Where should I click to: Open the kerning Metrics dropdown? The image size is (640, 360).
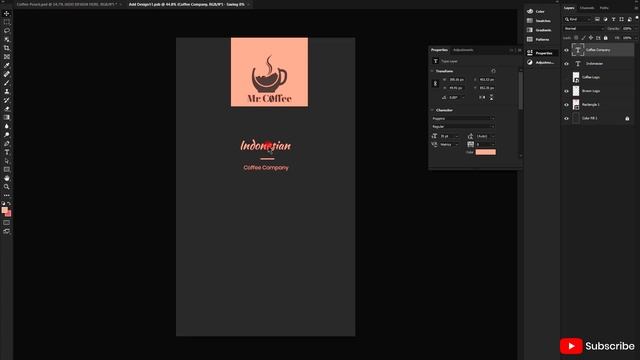[x=449, y=144]
